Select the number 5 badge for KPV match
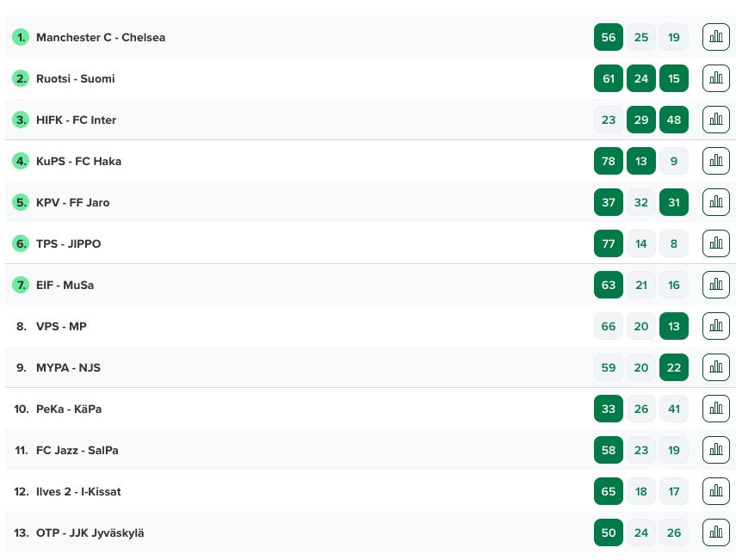This screenshot has height=560, width=736. pyautogui.click(x=21, y=202)
